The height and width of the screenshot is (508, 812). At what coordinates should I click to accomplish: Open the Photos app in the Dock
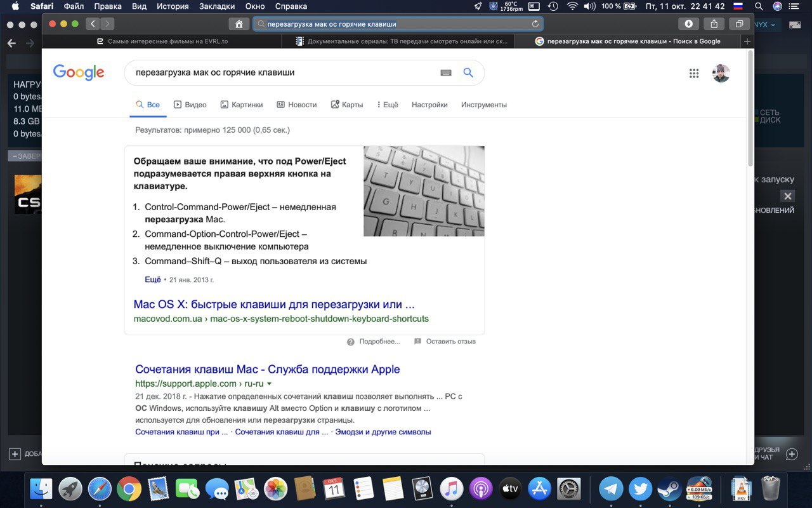pos(275,489)
